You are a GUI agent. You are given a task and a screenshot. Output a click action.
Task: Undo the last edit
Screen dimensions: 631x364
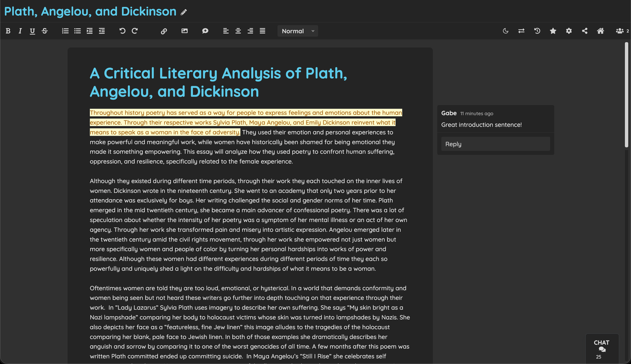click(x=122, y=31)
